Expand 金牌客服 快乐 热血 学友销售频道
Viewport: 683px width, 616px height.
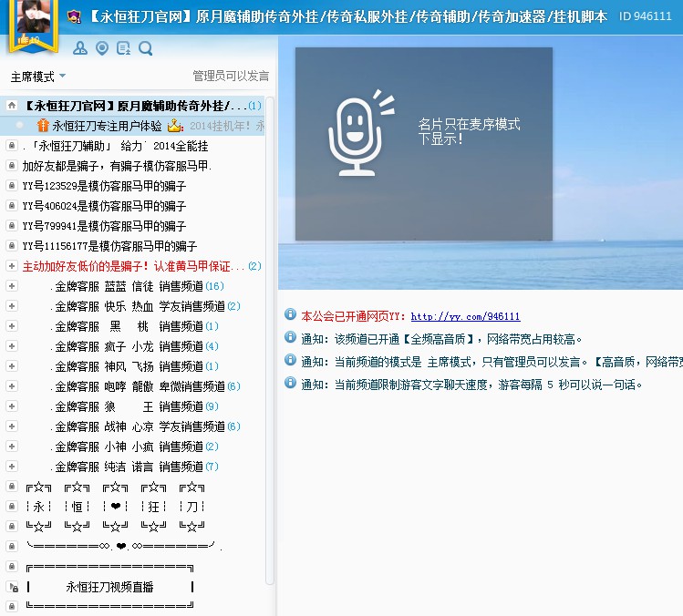(12, 305)
